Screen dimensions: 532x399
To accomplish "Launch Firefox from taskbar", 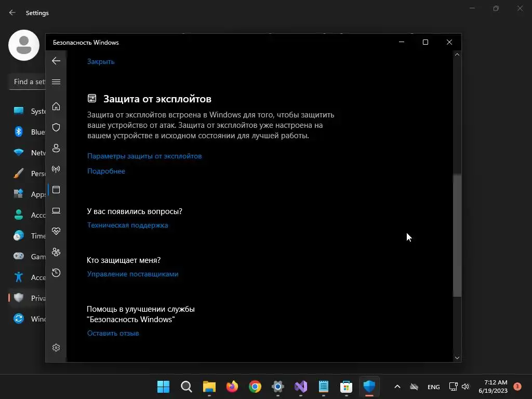I will pos(232,387).
